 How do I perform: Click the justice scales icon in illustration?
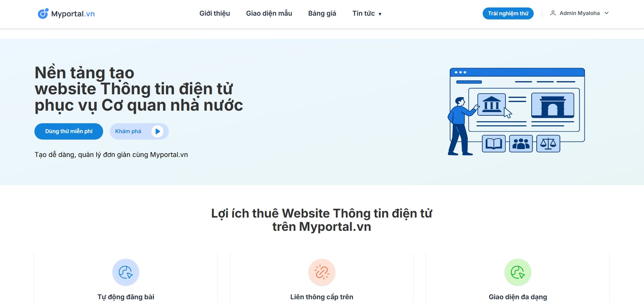(x=548, y=144)
